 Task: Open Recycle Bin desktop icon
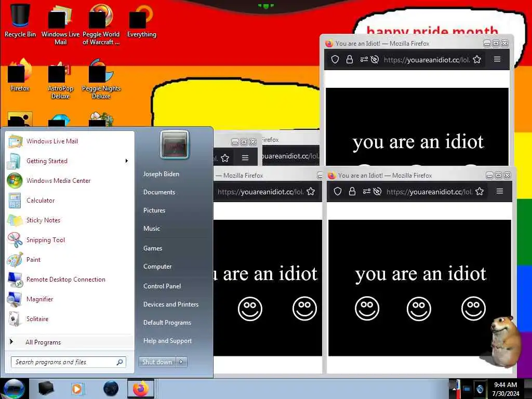20,20
